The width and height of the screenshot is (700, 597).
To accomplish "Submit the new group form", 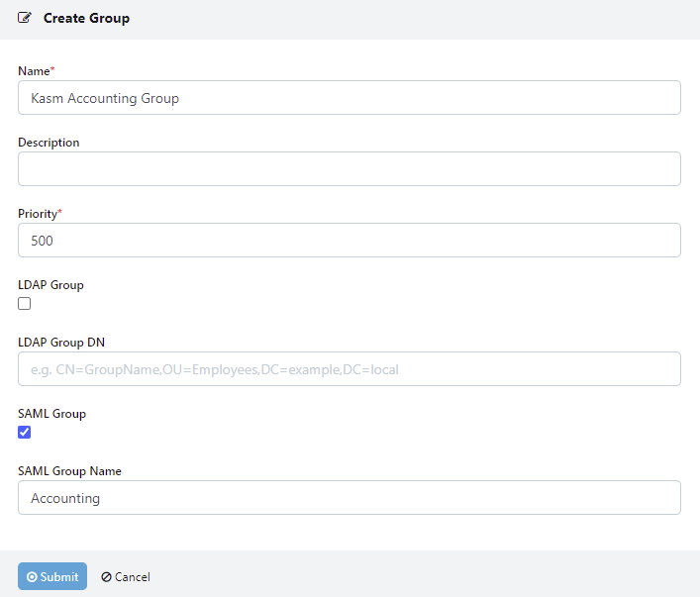I will point(52,577).
